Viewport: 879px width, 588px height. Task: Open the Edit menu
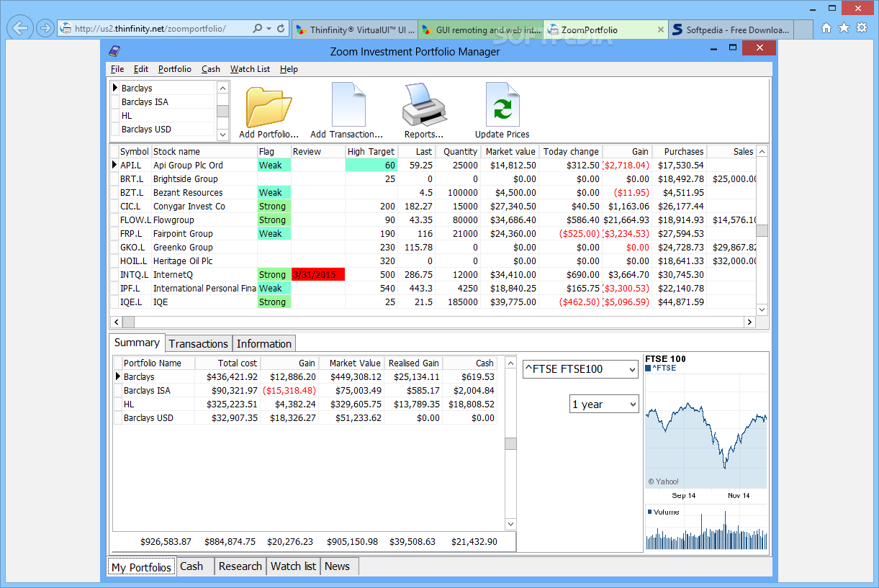(x=141, y=69)
